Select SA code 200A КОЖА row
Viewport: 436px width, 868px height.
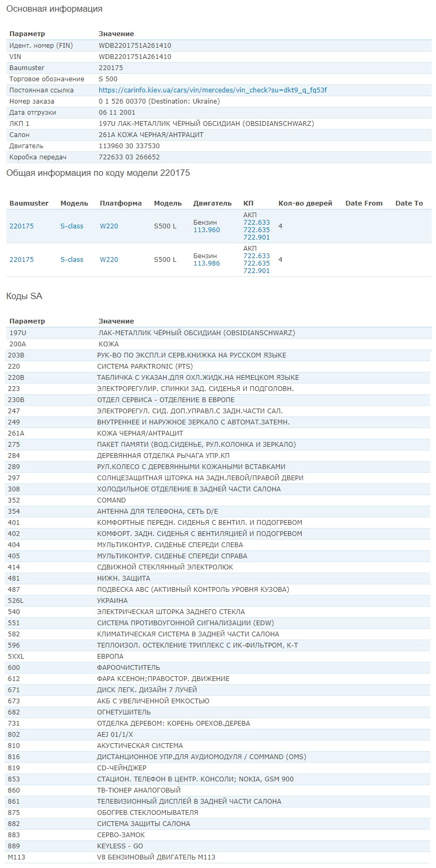click(x=219, y=344)
